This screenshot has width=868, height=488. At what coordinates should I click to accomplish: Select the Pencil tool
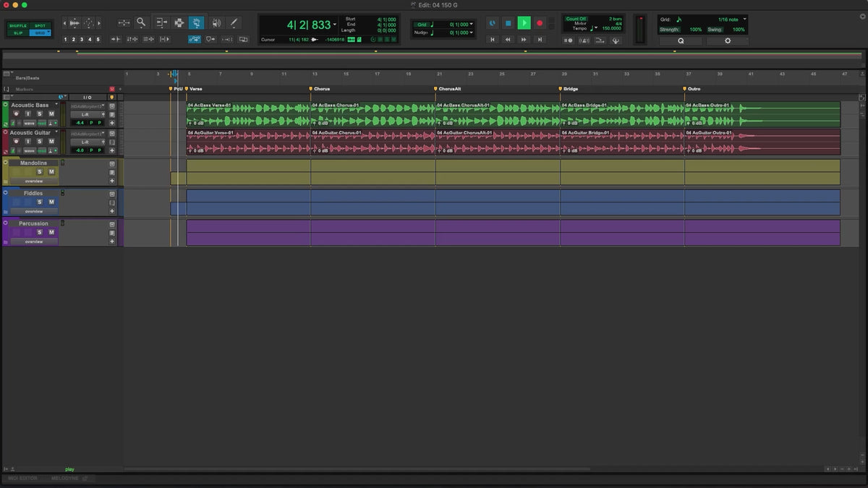tap(234, 22)
